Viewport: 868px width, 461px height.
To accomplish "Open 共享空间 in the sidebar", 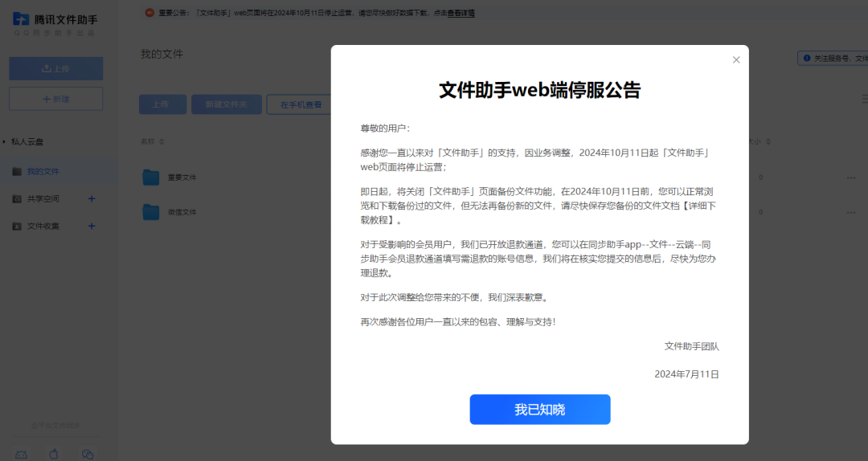I will coord(43,198).
